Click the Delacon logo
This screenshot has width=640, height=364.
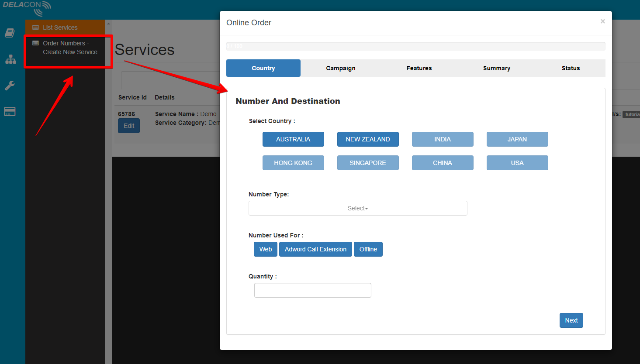point(27,8)
